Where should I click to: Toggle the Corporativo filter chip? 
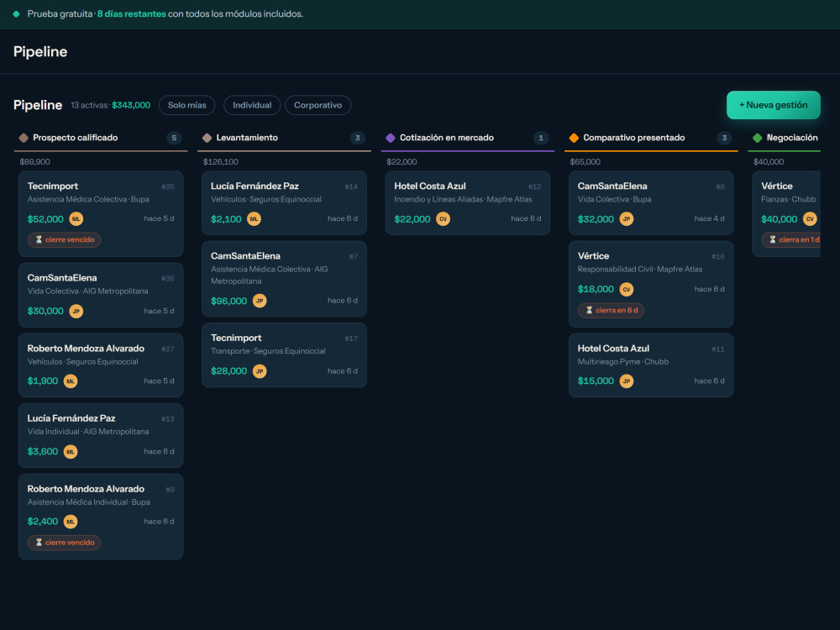(x=318, y=105)
